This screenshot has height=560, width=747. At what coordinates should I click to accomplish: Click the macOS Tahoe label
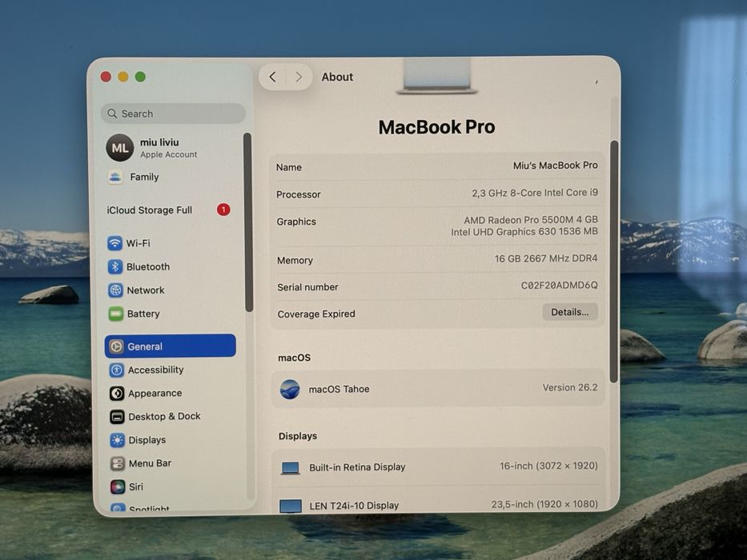tap(339, 389)
